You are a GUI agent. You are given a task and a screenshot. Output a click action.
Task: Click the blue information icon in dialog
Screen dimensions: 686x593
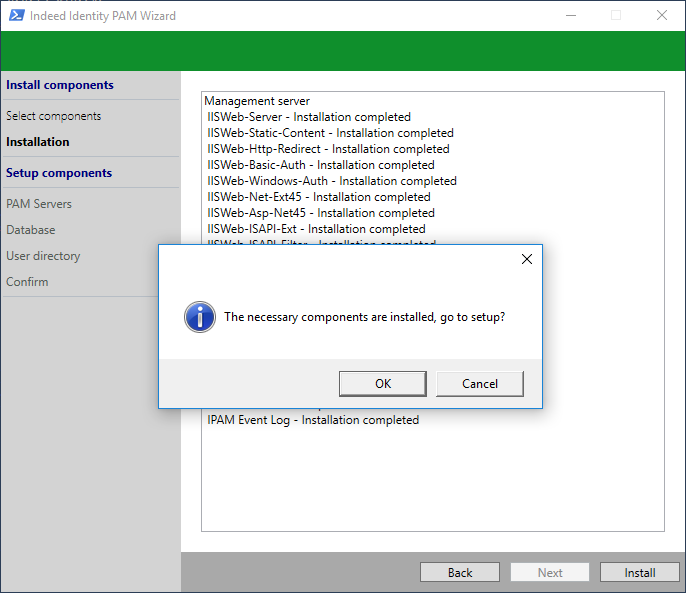click(x=200, y=317)
